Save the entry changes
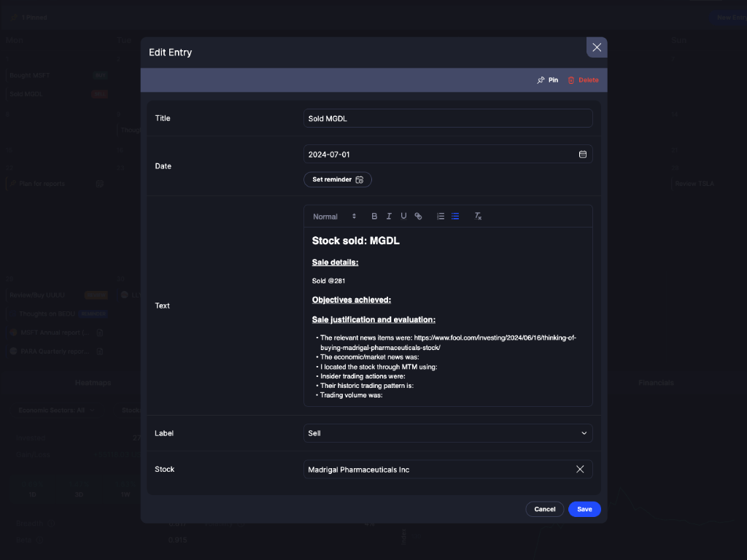Image resolution: width=747 pixels, height=560 pixels. pos(584,509)
